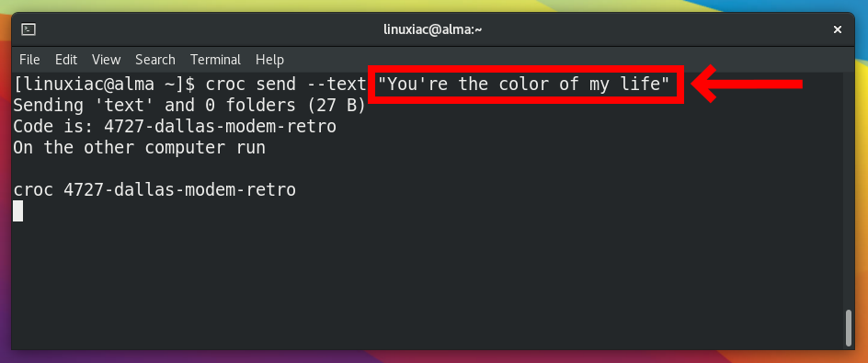Click the [linuxiac@alma ~]$ shell prompt
Image resolution: width=868 pixels, height=363 pixels.
[104, 85]
